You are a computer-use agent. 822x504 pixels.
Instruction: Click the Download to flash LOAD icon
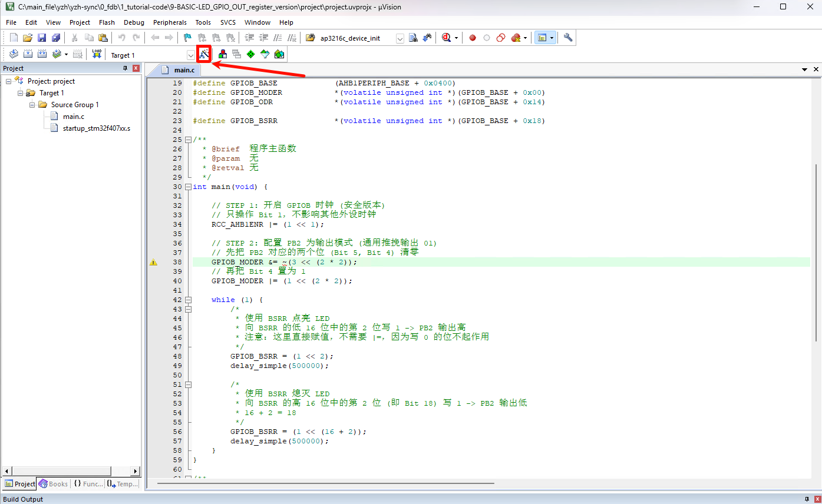point(97,54)
